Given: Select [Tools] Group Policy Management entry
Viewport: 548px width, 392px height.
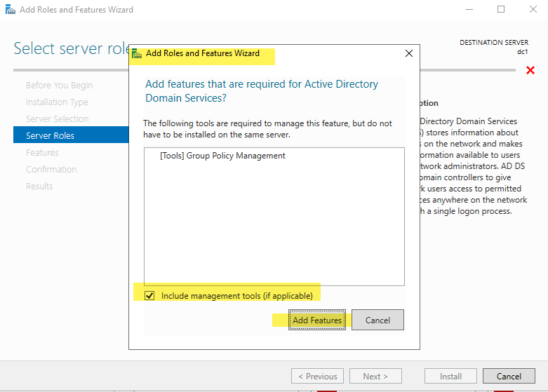Looking at the screenshot, I should coord(222,156).
